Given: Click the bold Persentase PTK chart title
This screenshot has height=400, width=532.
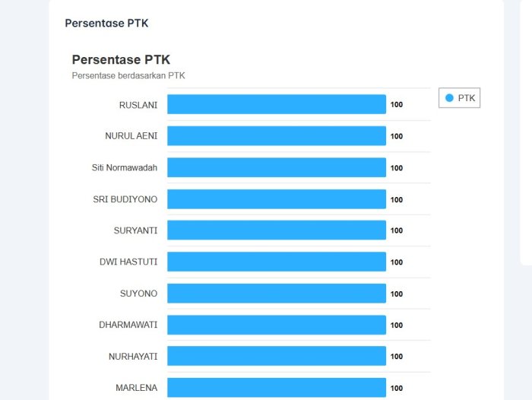Looking at the screenshot, I should [x=121, y=59].
